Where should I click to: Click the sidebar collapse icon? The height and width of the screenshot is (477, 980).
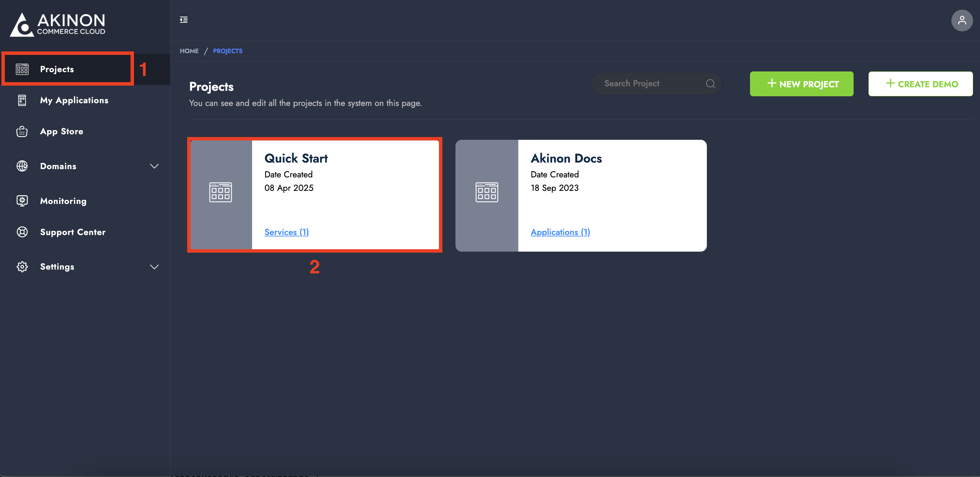click(184, 20)
